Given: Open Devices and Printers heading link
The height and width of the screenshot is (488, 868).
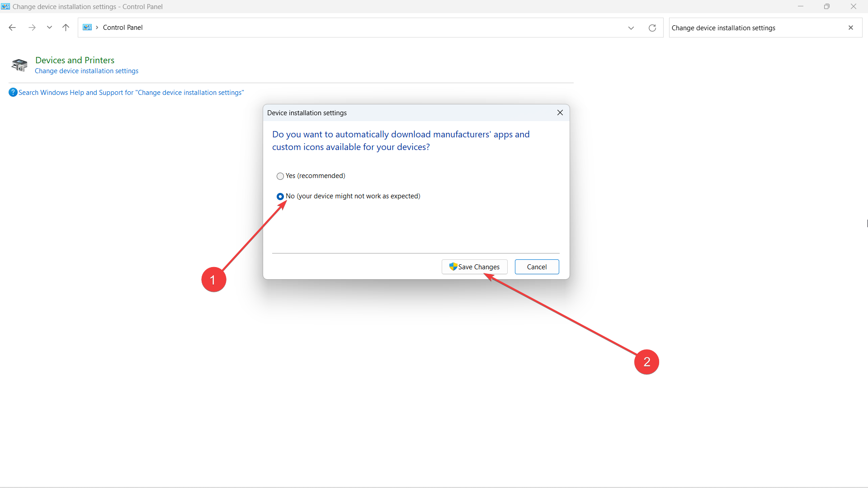Looking at the screenshot, I should (x=75, y=60).
